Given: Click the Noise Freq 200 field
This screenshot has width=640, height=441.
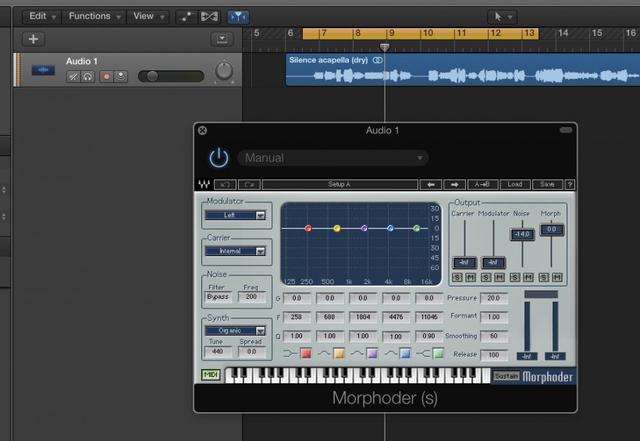Looking at the screenshot, I should pos(251,297).
